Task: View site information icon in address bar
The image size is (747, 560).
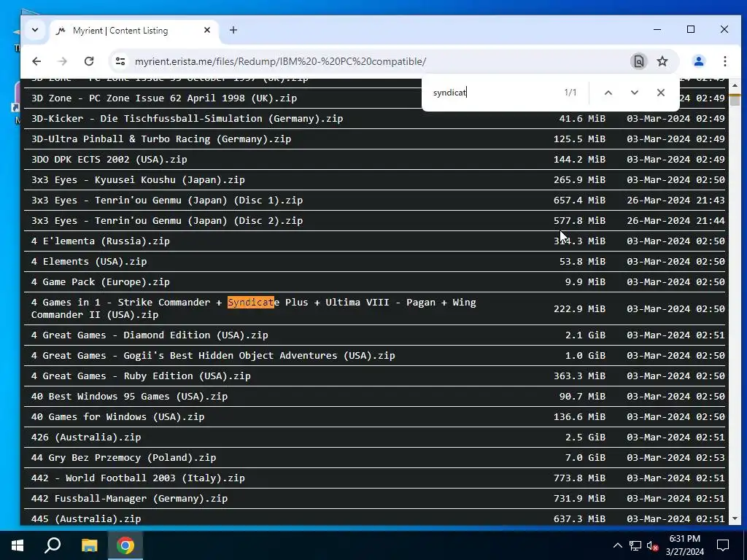Action: click(x=120, y=61)
